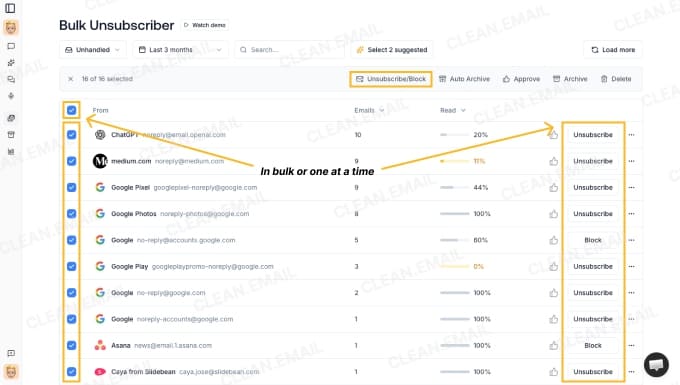Viewport: 680px width, 385px height.
Task: Choose Approve bulk action
Action: pos(521,79)
